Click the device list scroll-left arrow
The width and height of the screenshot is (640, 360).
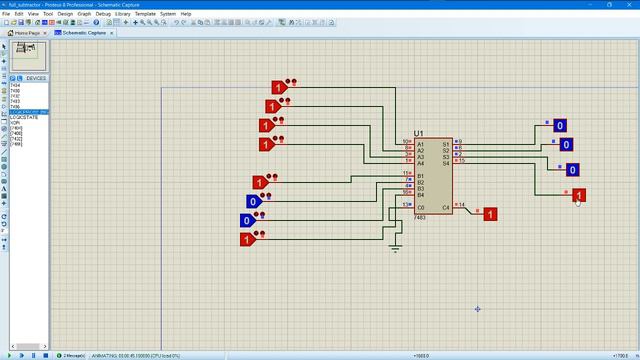pyautogui.click(x=13, y=346)
